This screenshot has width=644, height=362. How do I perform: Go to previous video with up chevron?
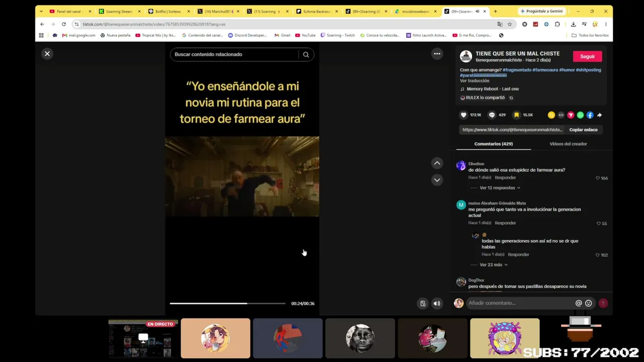tap(437, 163)
